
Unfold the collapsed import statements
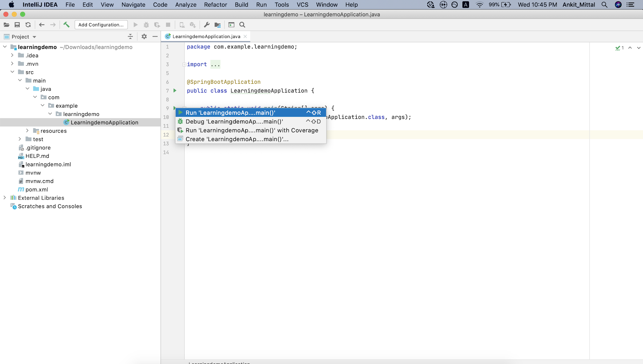(184, 64)
